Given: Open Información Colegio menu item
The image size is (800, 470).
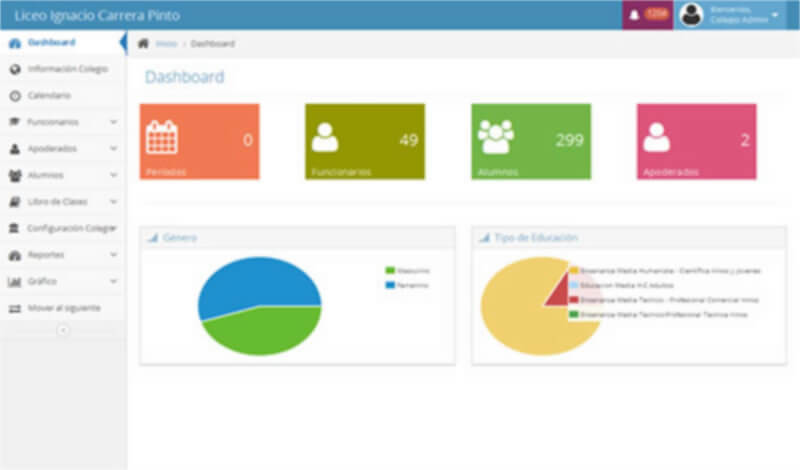Looking at the screenshot, I should 63,69.
